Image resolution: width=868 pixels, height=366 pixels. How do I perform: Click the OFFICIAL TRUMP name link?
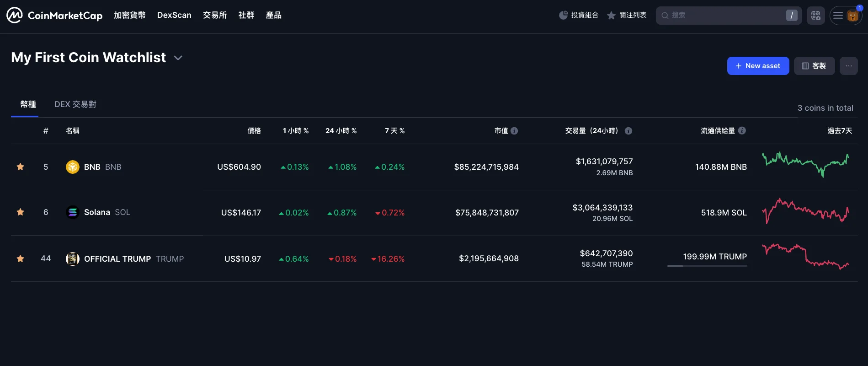pos(117,259)
